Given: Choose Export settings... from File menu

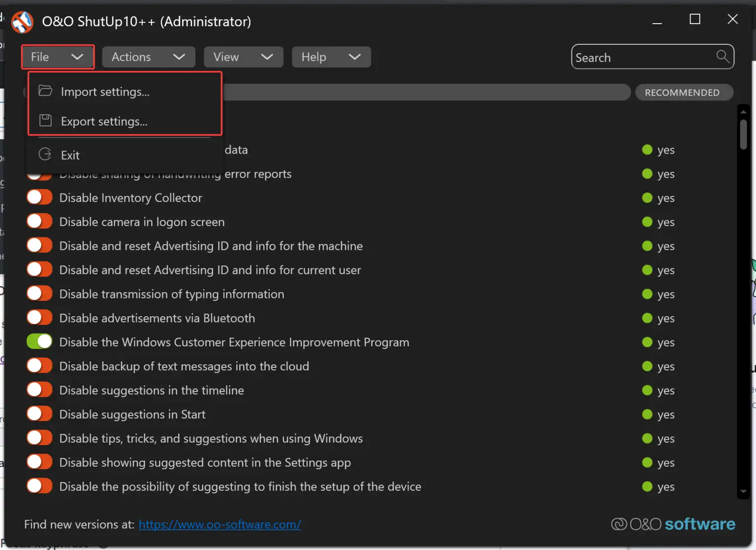Looking at the screenshot, I should click(125, 121).
